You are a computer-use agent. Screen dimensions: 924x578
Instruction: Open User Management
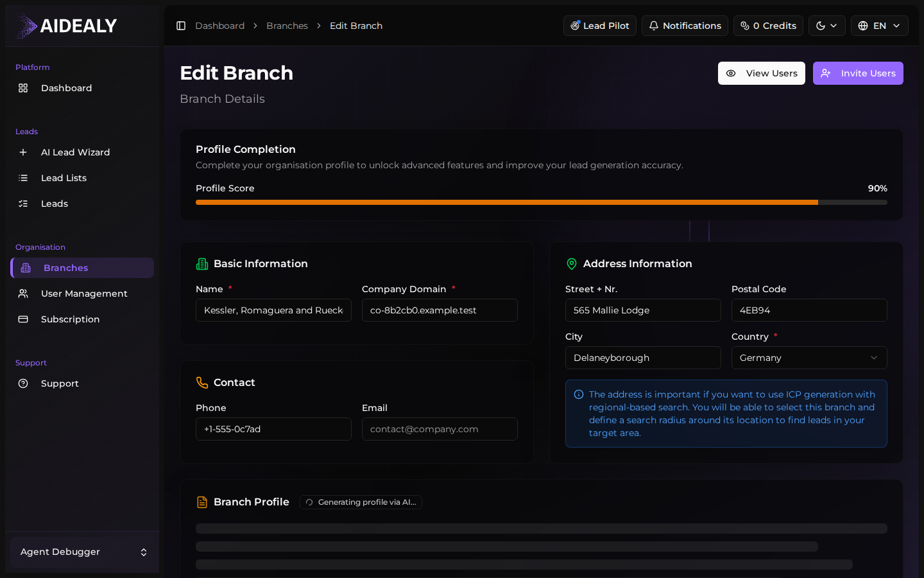pyautogui.click(x=82, y=293)
